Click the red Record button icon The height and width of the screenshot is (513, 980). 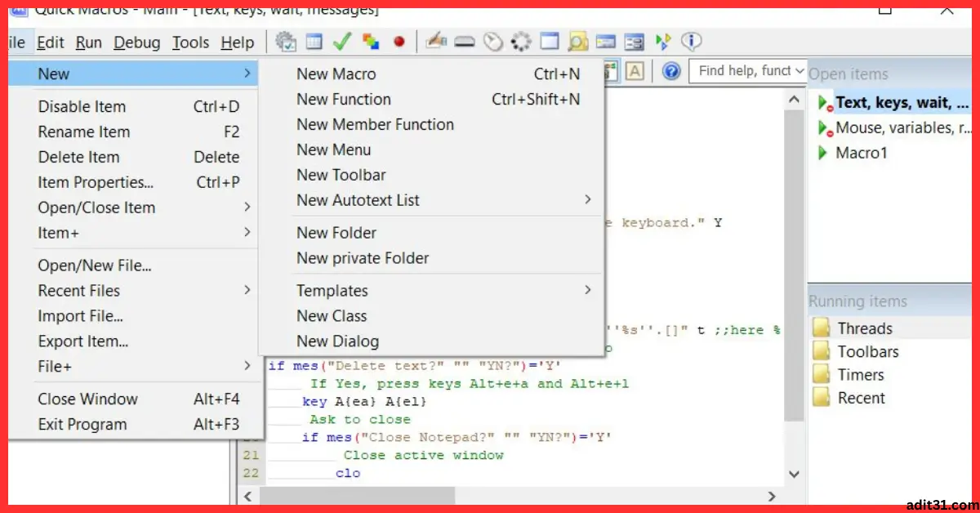point(399,42)
